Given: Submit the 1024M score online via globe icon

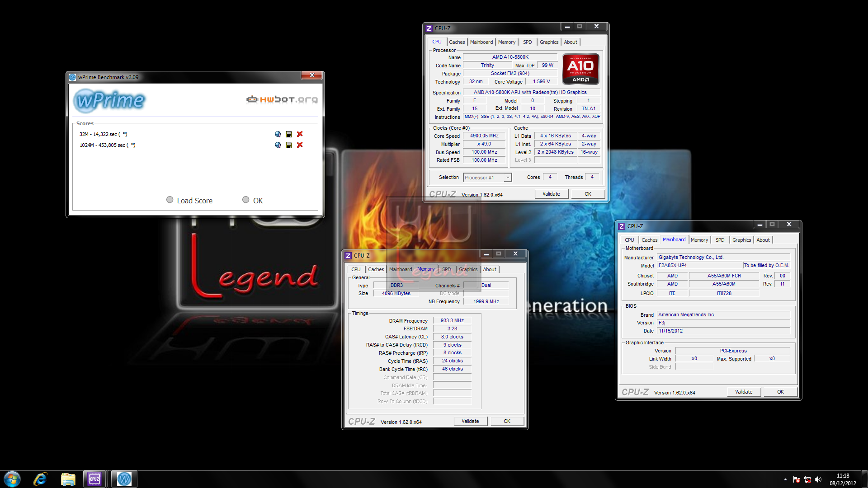Looking at the screenshot, I should coord(278,145).
